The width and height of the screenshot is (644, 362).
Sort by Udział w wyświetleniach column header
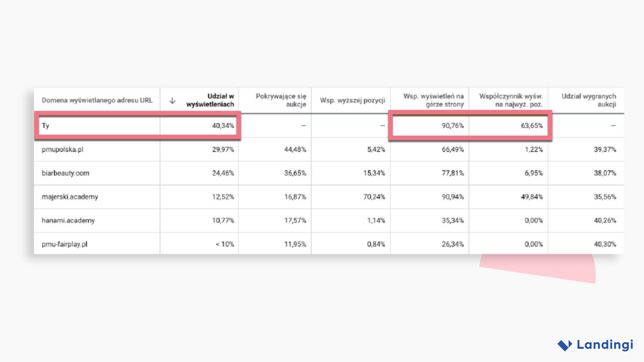pyautogui.click(x=210, y=100)
